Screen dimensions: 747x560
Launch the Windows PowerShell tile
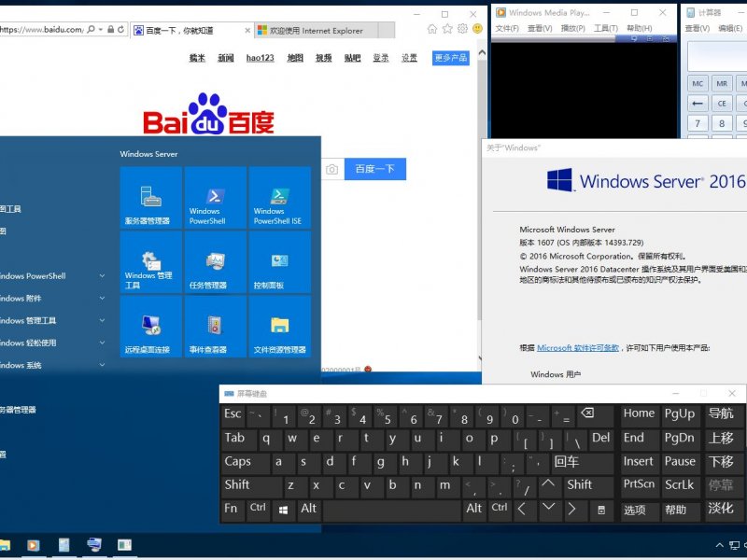click(216, 197)
